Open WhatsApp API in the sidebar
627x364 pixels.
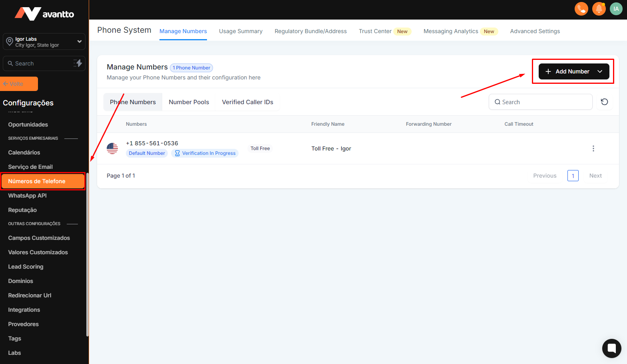27,196
